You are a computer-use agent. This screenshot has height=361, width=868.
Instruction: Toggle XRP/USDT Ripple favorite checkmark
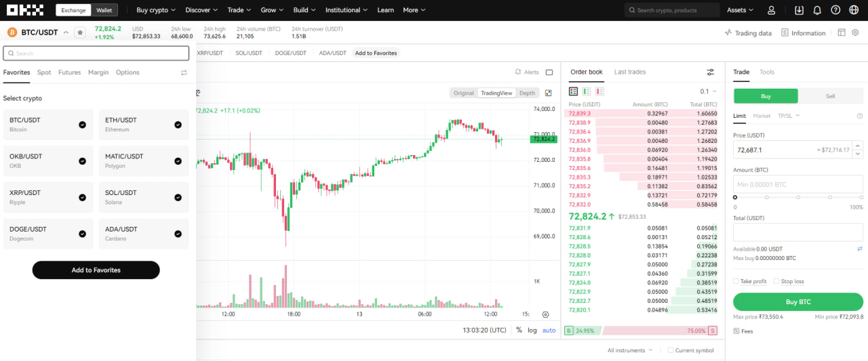[x=82, y=198]
